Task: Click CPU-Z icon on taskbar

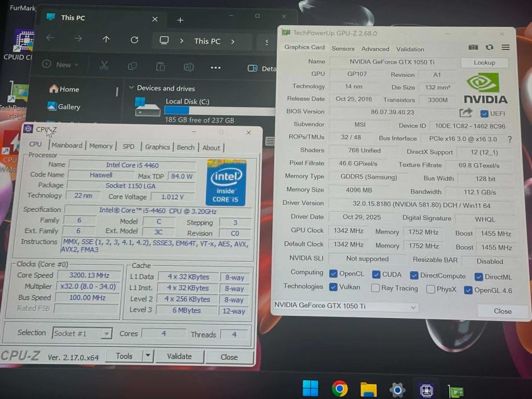Action: (x=426, y=390)
